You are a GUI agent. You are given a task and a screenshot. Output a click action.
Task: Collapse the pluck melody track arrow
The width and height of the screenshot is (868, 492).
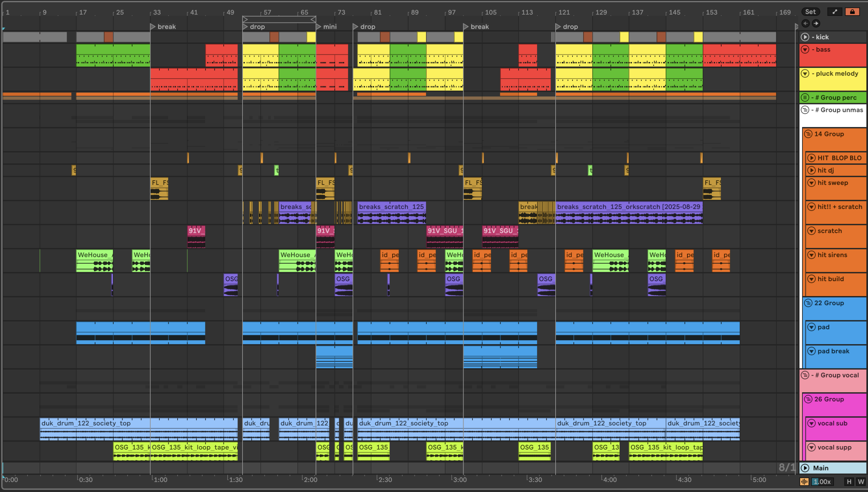point(805,73)
